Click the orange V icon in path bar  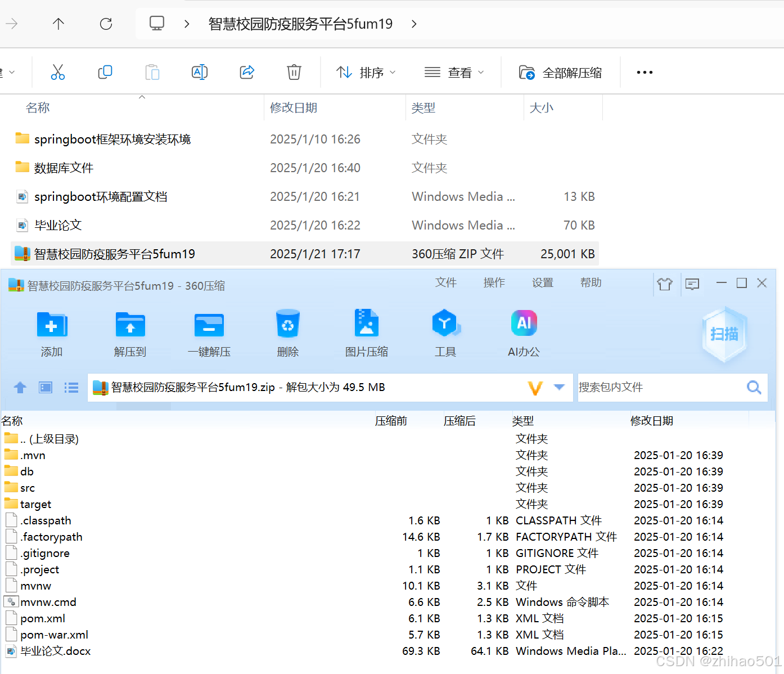(535, 388)
